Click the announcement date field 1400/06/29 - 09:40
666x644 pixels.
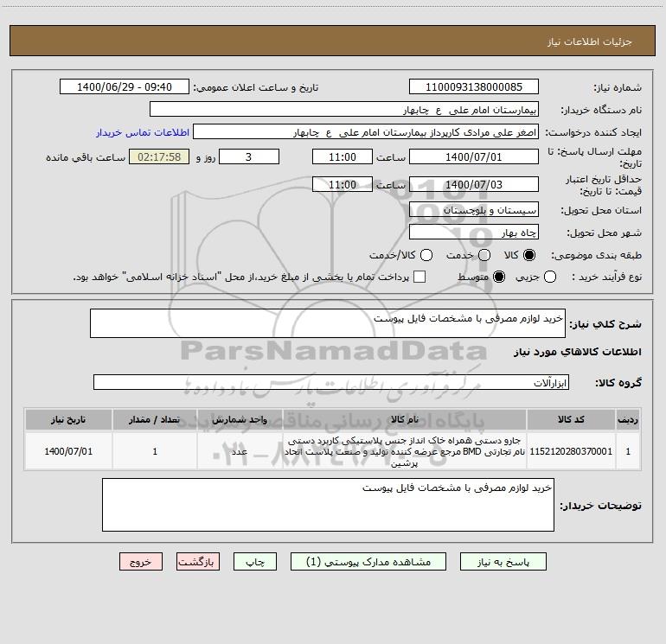point(125,86)
